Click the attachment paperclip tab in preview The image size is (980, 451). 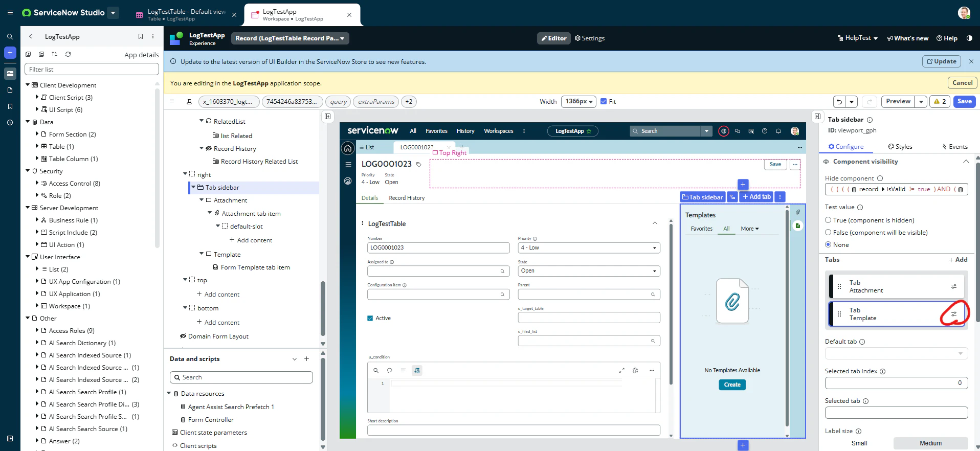797,212
